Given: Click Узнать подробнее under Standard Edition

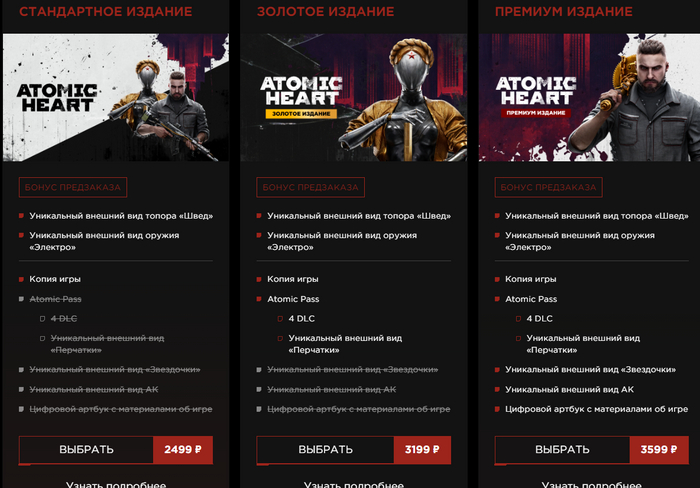Looking at the screenshot, I should tap(116, 484).
